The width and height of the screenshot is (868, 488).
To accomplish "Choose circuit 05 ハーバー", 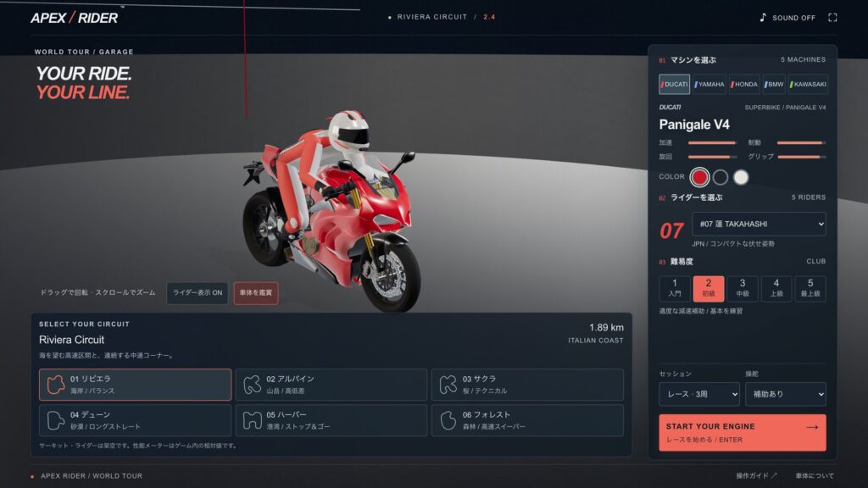I will click(331, 420).
